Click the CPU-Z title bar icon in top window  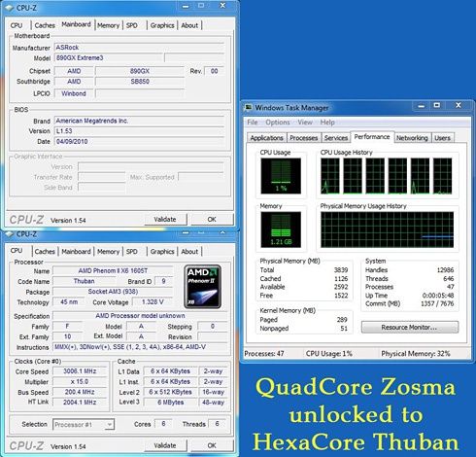(9, 8)
